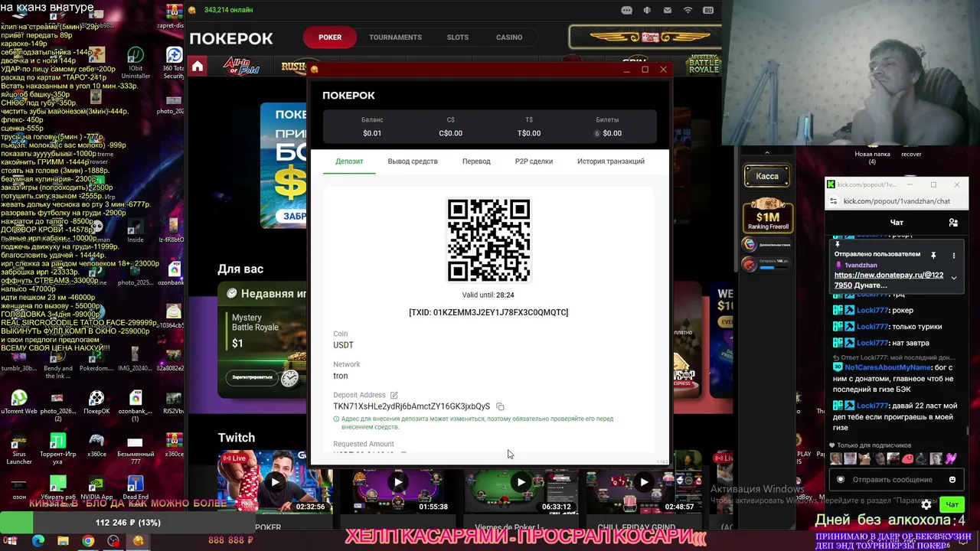
Task: Open site information icon in Kick address bar
Action: (x=833, y=201)
